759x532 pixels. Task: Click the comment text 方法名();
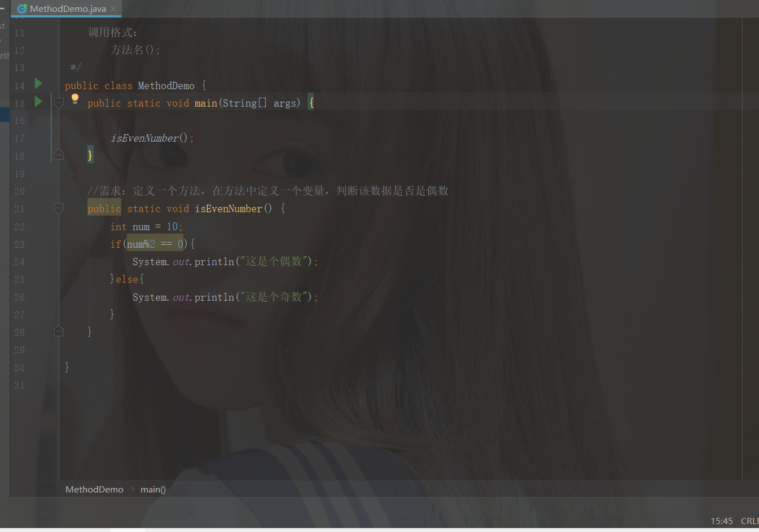pos(135,50)
